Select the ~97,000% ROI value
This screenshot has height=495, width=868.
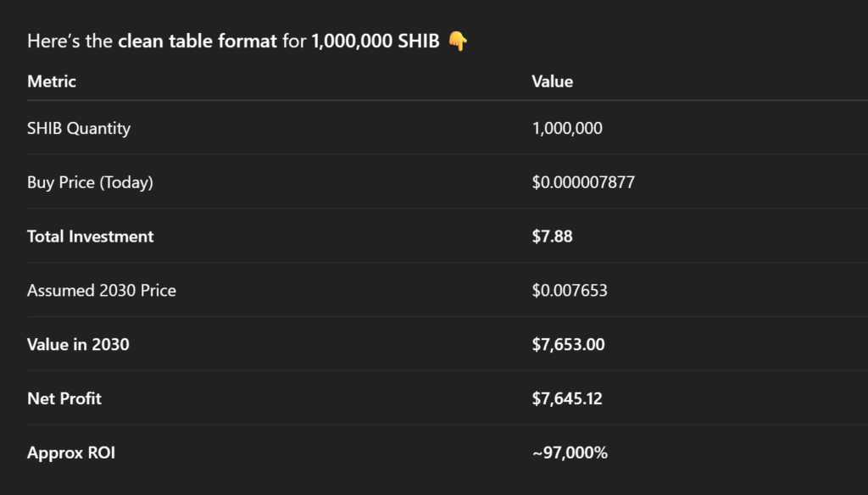click(x=570, y=453)
